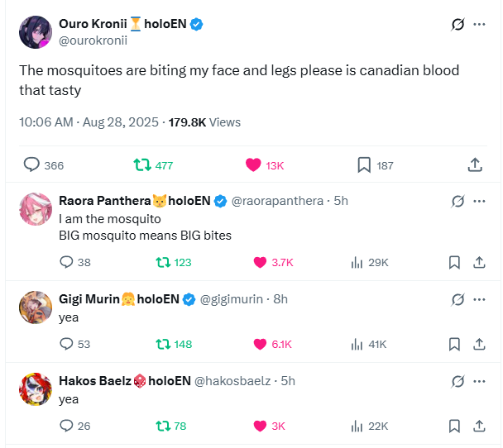Bookmark the main post with 187 bookmarks
Viewport: 503px width, 448px height.
tap(364, 165)
